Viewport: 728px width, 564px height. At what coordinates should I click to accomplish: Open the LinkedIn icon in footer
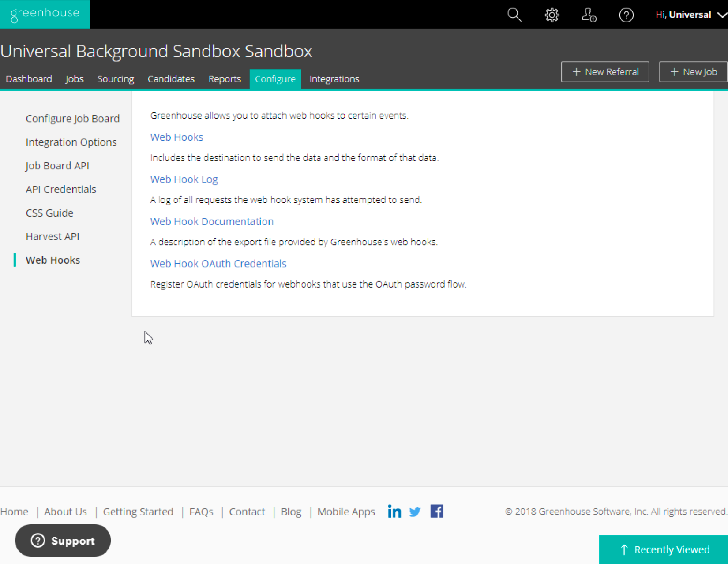pos(394,512)
